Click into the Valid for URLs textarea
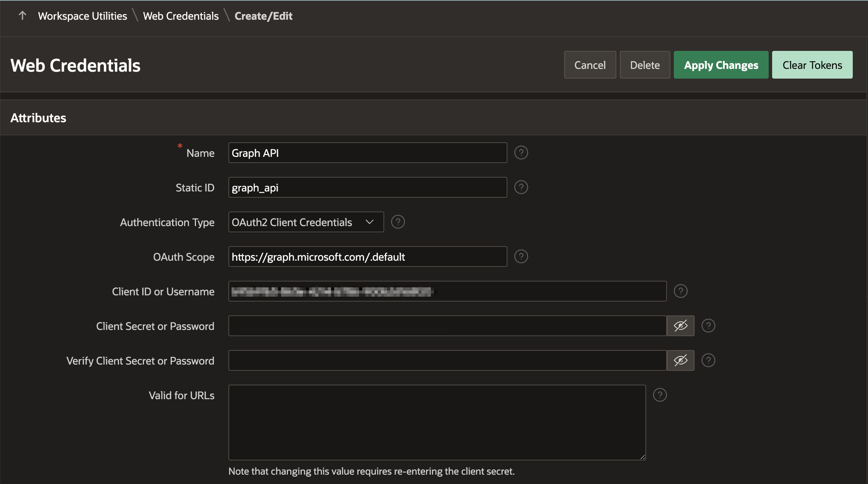This screenshot has height=484, width=868. pos(437,422)
